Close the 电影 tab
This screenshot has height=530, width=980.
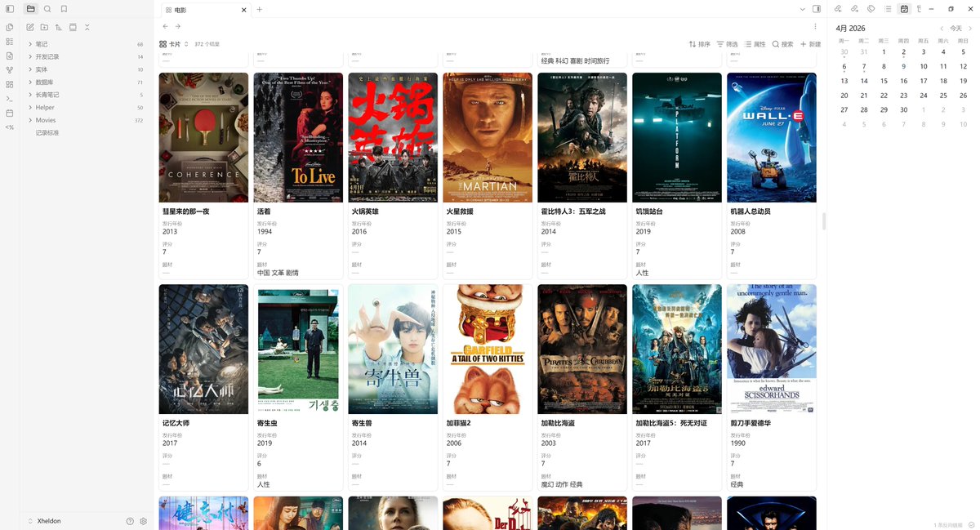pos(243,10)
